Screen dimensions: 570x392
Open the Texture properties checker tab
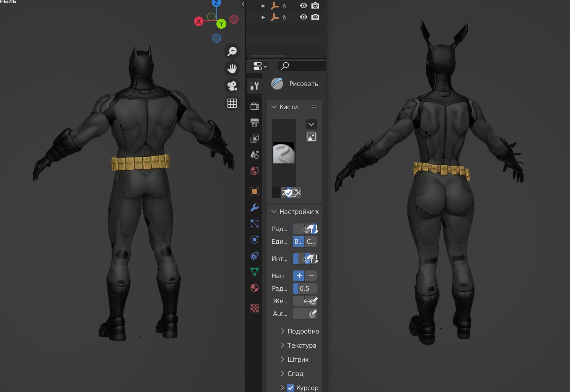pyautogui.click(x=255, y=308)
